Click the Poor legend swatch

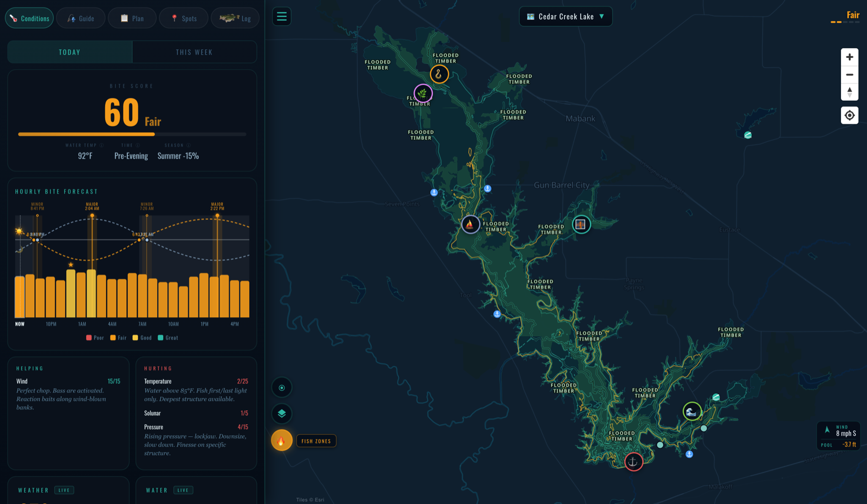coord(89,338)
